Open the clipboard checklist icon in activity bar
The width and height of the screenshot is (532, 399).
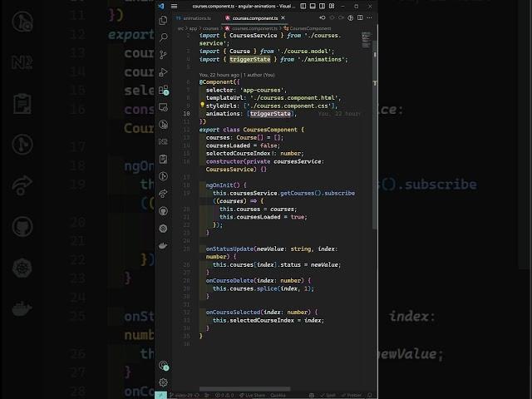click(163, 159)
